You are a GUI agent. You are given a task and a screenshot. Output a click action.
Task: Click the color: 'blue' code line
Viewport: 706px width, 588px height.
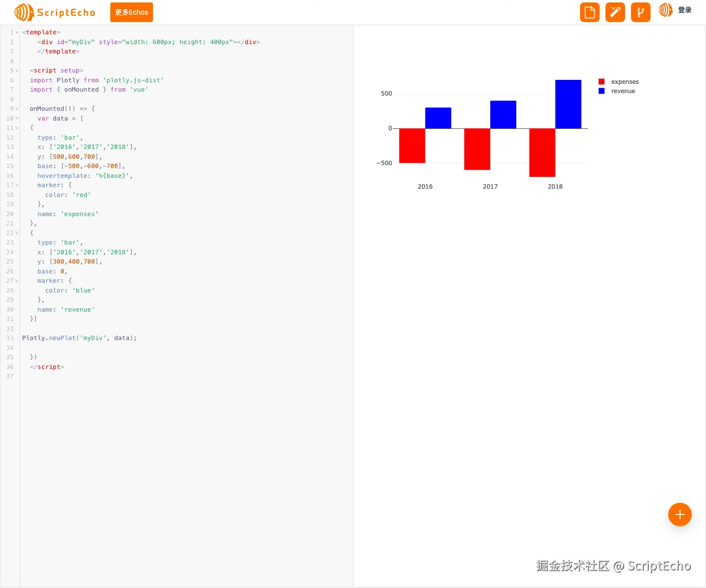70,291
